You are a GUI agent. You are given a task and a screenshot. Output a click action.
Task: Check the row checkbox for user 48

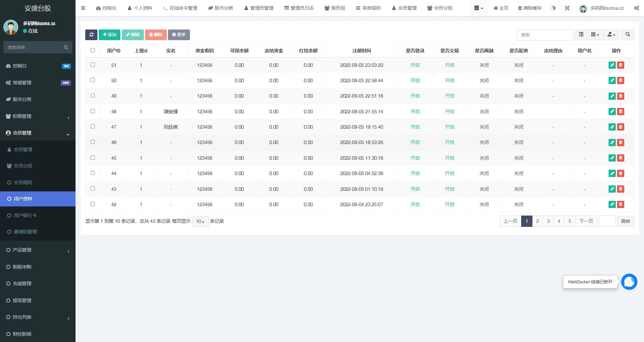tap(93, 111)
